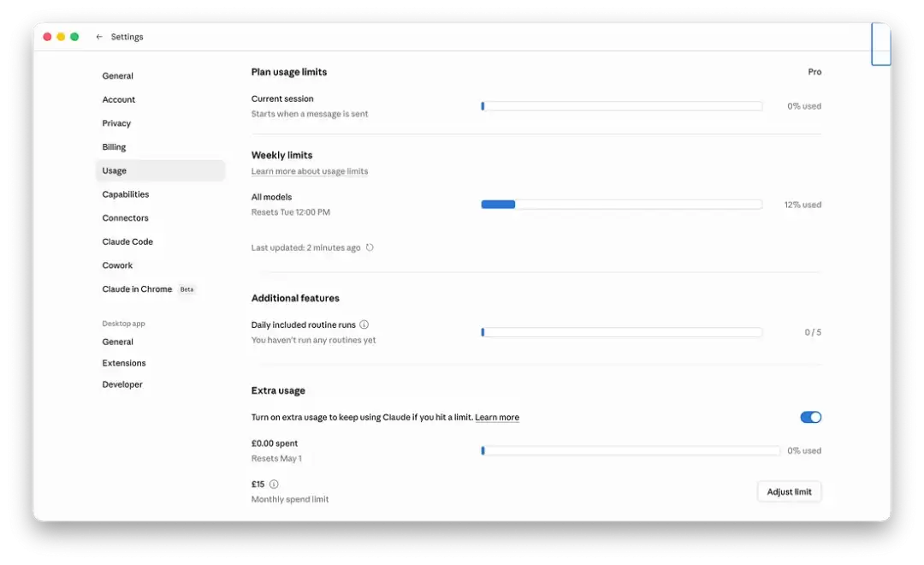Navigate to Claude Code settings
This screenshot has width=924, height=565.
127,241
